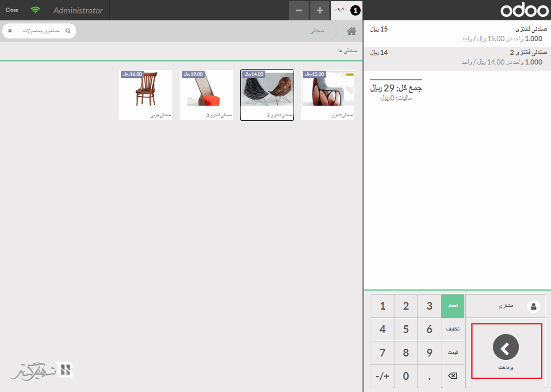
Task: Select the quantity (تعداد) mode button
Action: pyautogui.click(x=453, y=306)
